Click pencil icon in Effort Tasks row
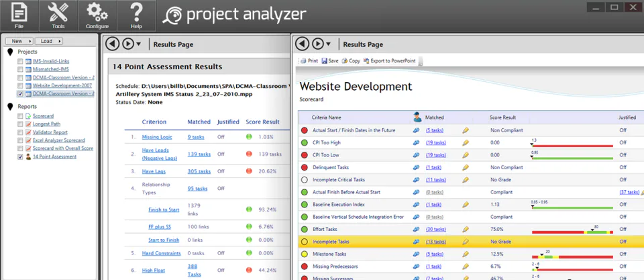The height and width of the screenshot is (280, 644). 466,229
